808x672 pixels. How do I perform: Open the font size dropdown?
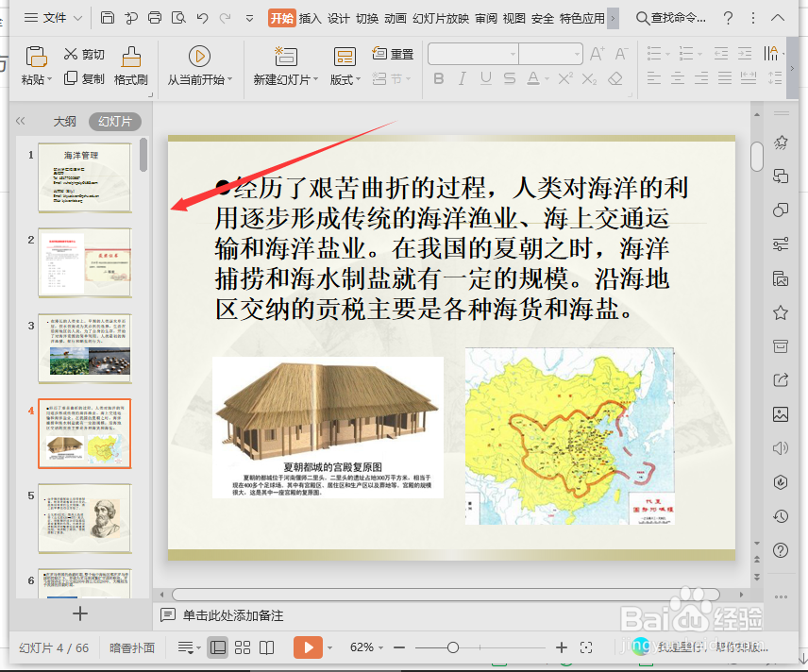click(x=577, y=54)
